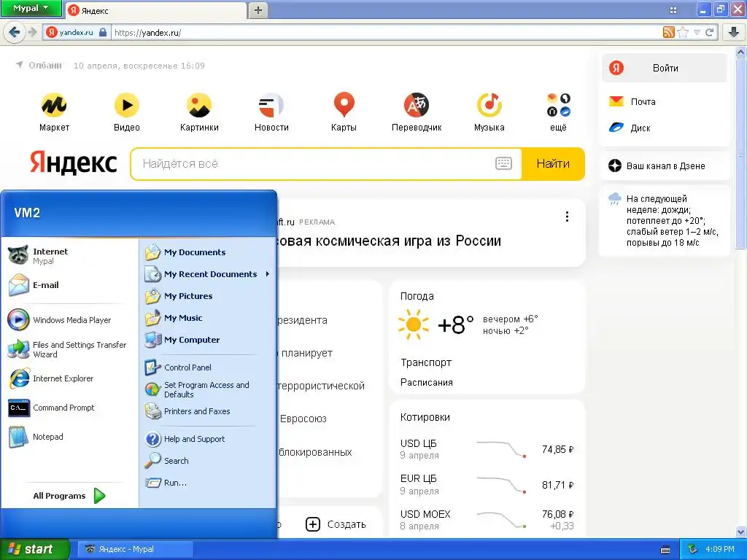The height and width of the screenshot is (560, 747).
Task: Select the Яндекс browser tab
Action: pyautogui.click(x=156, y=10)
